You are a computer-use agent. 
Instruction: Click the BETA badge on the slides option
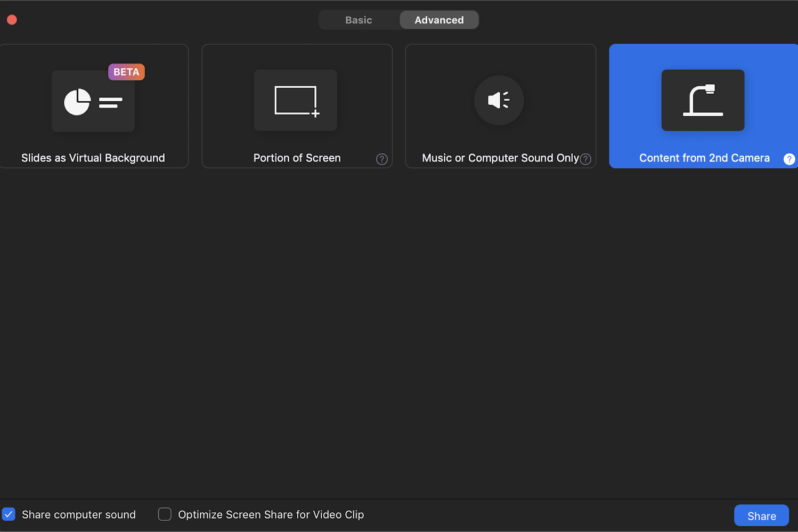[x=126, y=72]
